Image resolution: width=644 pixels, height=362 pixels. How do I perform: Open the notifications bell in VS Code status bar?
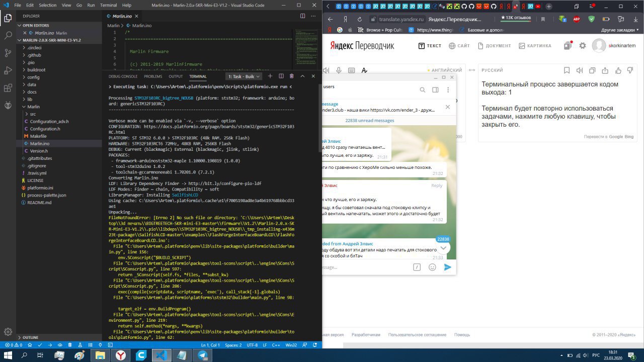(x=315, y=345)
